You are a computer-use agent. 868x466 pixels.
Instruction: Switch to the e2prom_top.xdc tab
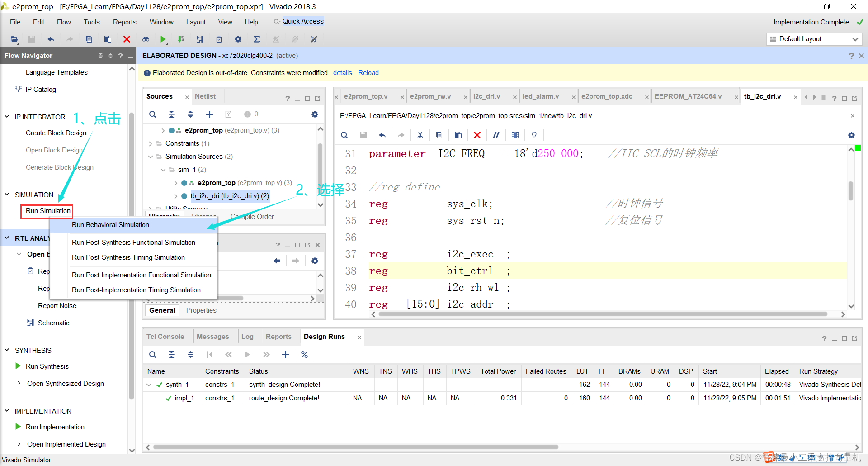(x=607, y=96)
